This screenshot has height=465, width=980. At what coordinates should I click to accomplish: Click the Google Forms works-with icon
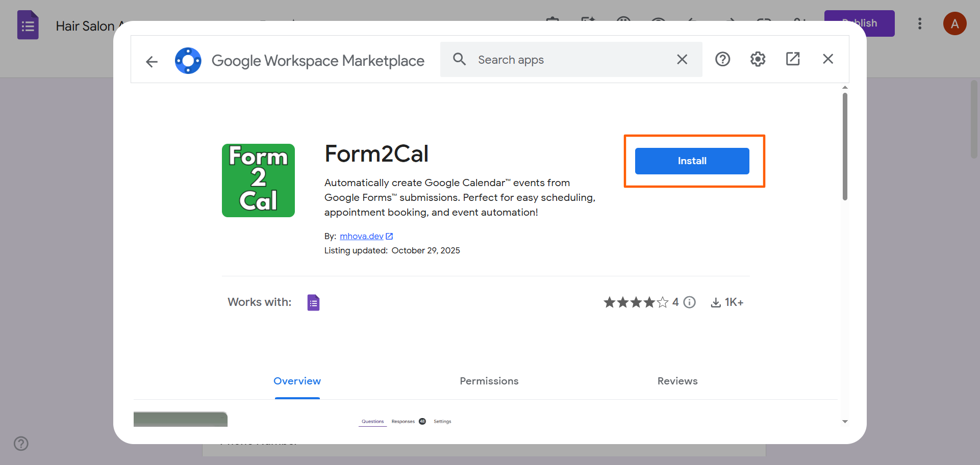313,302
